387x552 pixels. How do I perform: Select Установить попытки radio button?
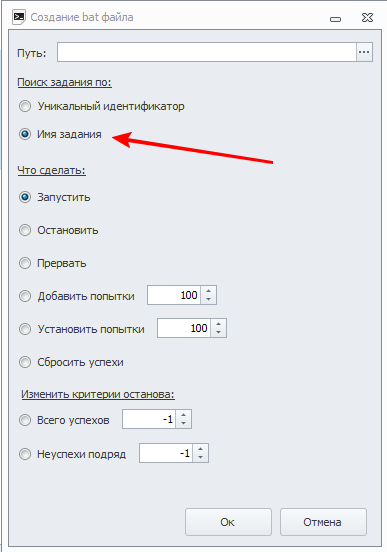pyautogui.click(x=25, y=329)
